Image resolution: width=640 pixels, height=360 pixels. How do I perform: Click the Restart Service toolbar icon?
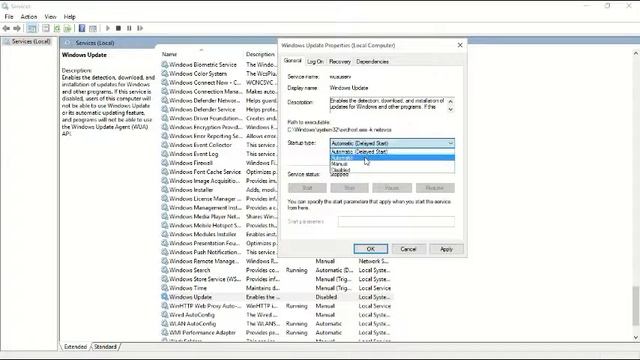coord(140,28)
